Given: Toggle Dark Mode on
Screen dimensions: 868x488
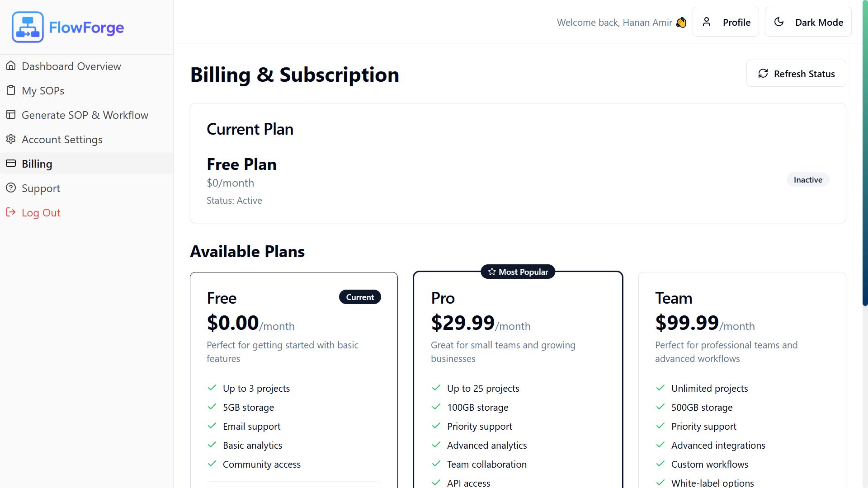Looking at the screenshot, I should [808, 22].
